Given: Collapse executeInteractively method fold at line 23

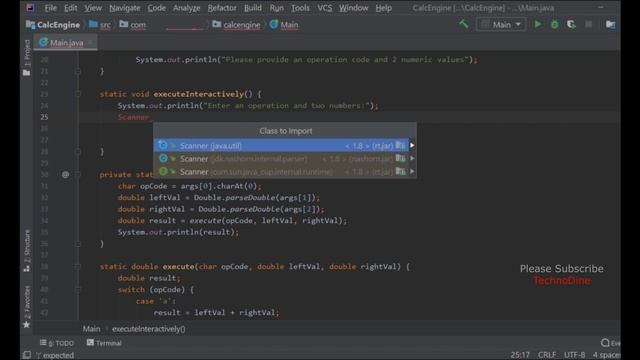Looking at the screenshot, I should (78, 94).
